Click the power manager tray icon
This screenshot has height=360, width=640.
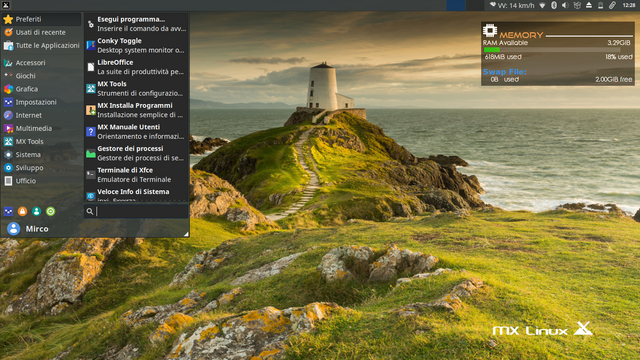(600, 5)
